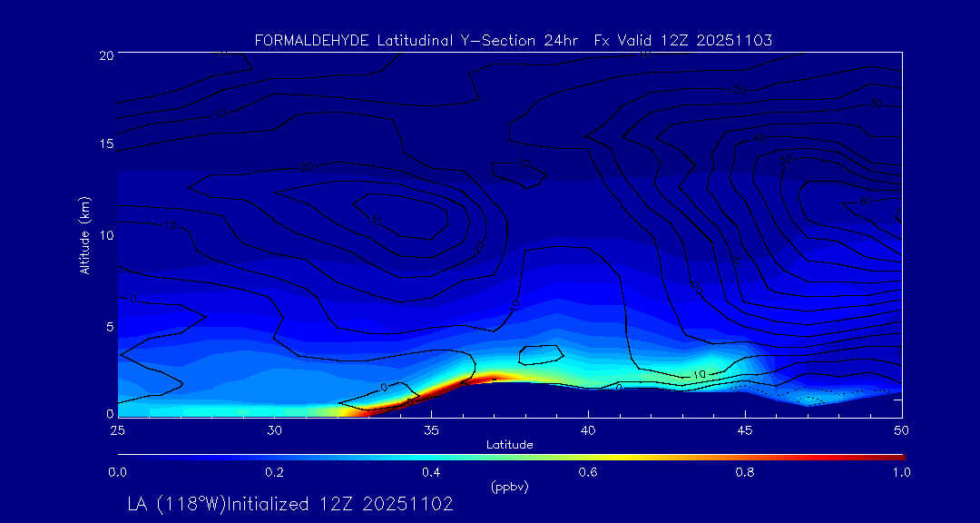Screen dimensions: 980x523
Task: Click the FORMALDEHYDE plot title text
Action: [513, 40]
